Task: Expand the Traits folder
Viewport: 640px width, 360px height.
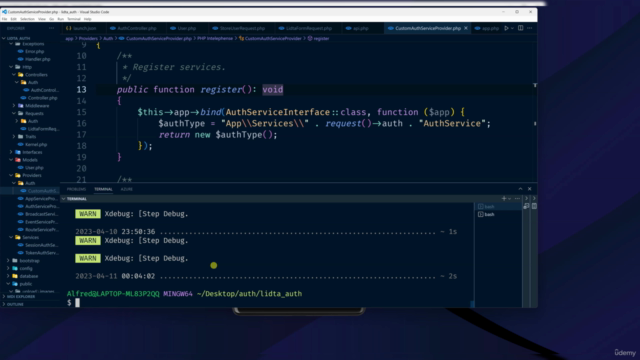Action: [14, 136]
